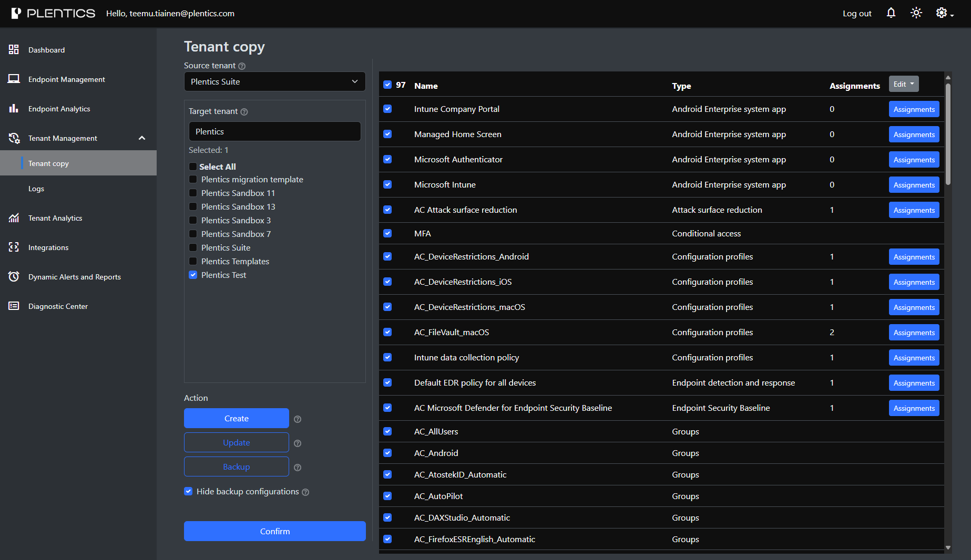Show Target tenant help tooltip icon

(244, 112)
